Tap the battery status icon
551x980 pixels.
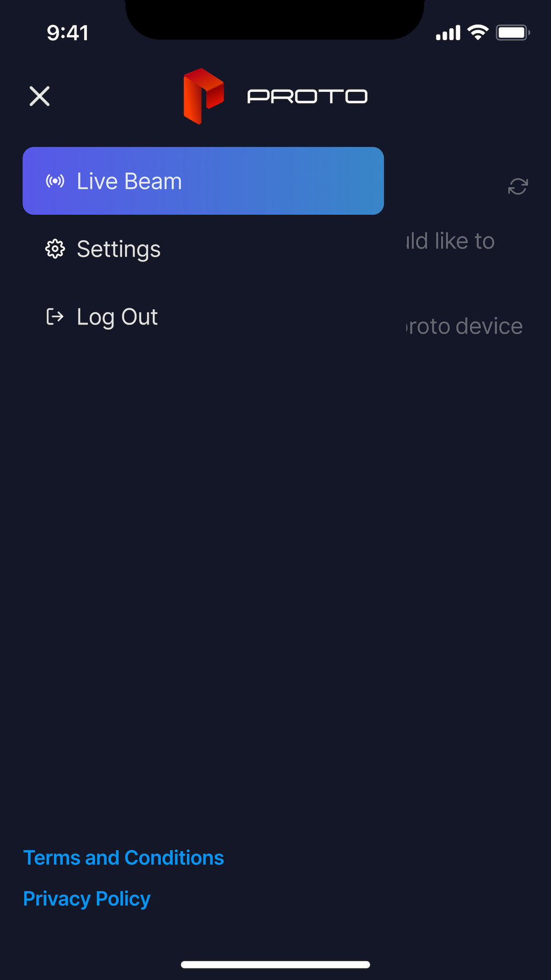click(x=512, y=33)
